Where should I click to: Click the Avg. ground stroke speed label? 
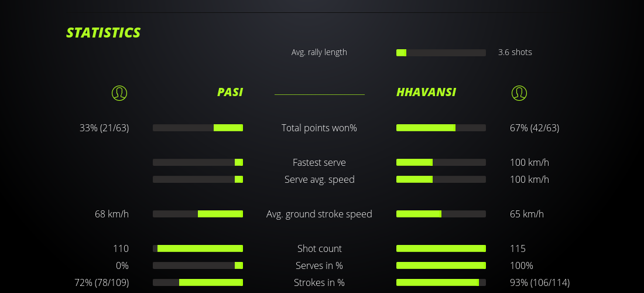[x=319, y=214]
